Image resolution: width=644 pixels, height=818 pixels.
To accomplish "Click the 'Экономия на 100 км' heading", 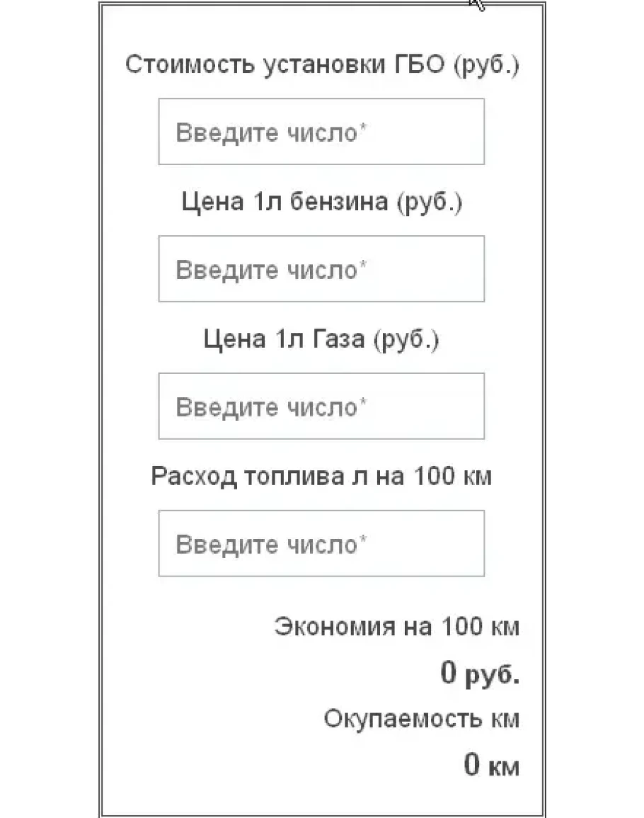I will tap(396, 627).
